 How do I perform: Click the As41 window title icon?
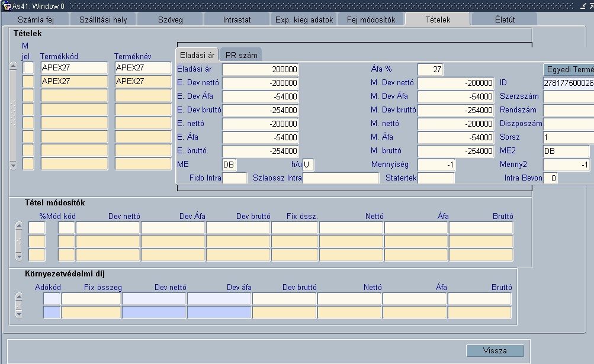tap(7, 6)
